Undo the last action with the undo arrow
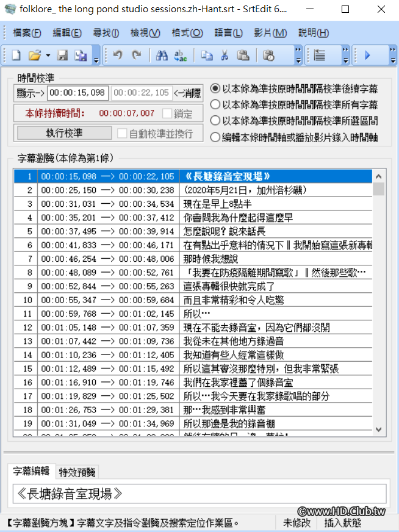Viewport: 399px width, 532px height. [118, 55]
